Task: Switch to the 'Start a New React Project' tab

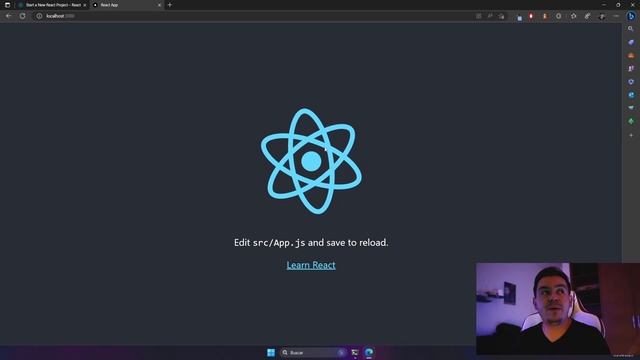Action: click(52, 5)
